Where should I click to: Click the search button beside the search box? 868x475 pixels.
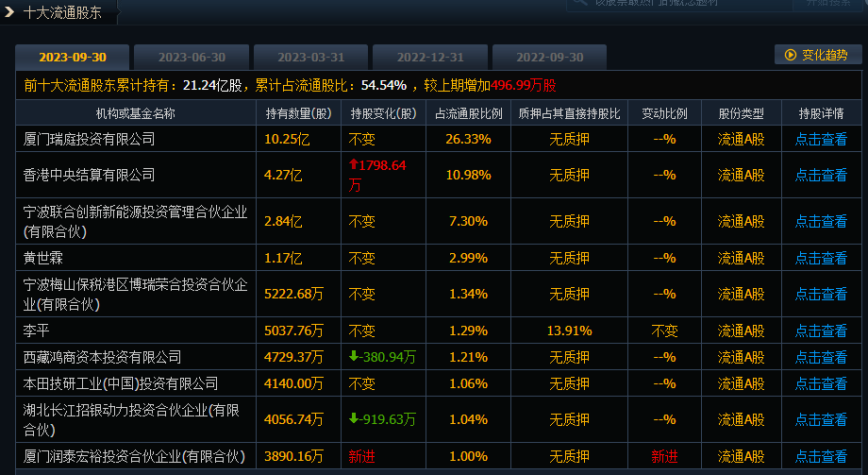(827, 4)
